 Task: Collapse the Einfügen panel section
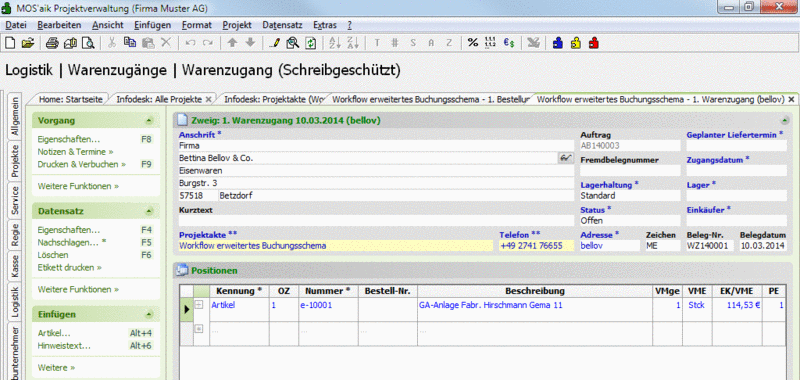coord(148,315)
